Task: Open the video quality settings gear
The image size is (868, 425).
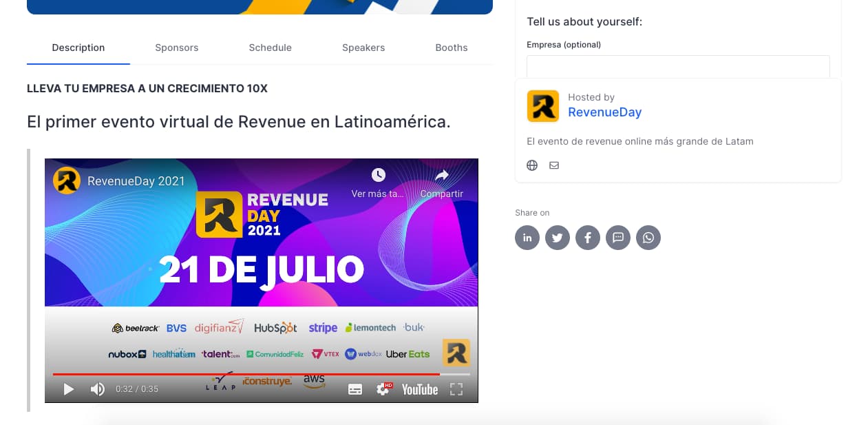Action: click(x=383, y=389)
